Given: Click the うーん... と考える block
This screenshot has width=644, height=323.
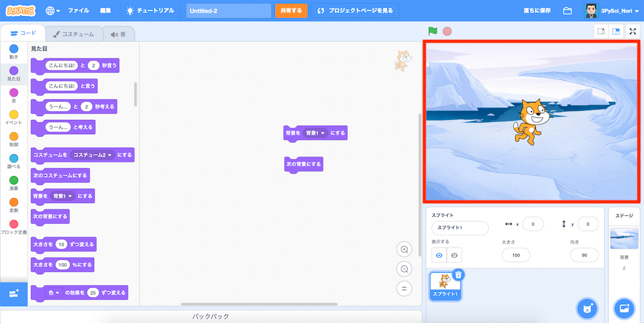Looking at the screenshot, I should click(63, 128).
